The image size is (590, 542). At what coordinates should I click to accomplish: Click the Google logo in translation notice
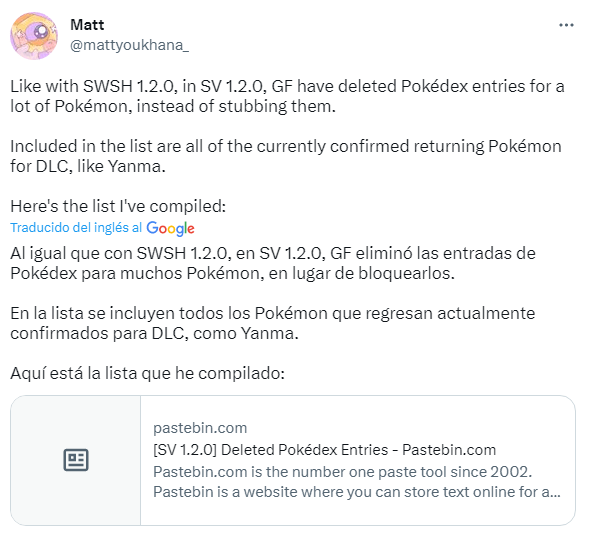pyautogui.click(x=170, y=228)
